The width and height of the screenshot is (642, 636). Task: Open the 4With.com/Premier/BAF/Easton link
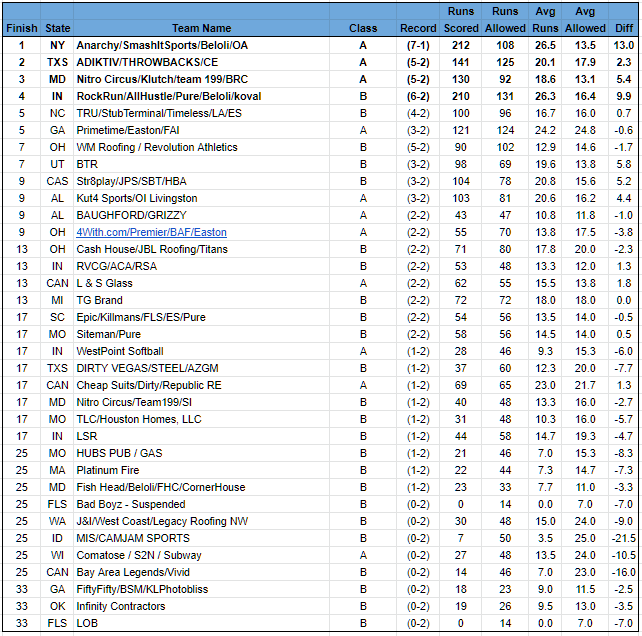click(x=151, y=232)
